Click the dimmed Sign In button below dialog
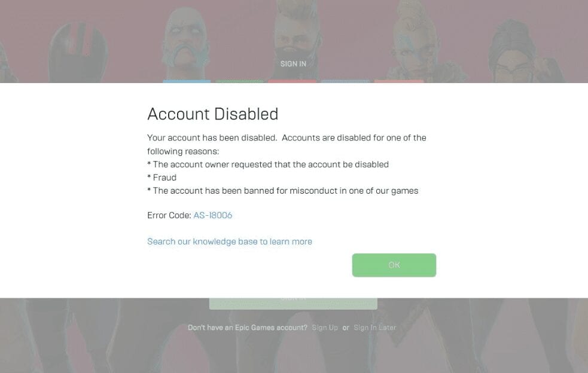588x373 pixels. pos(293,303)
